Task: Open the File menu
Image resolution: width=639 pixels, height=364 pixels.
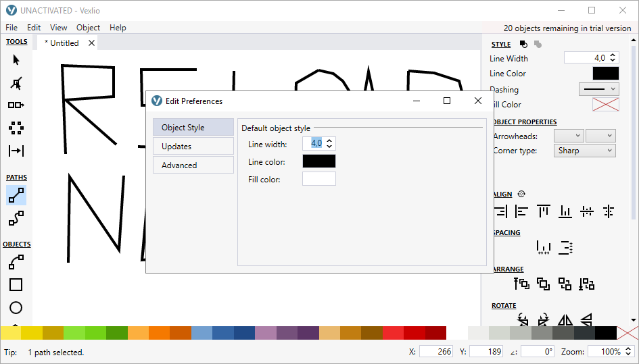Action: pos(11,27)
